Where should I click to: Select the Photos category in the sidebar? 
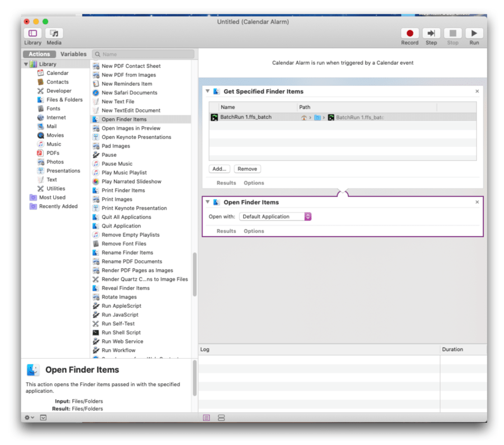pos(54,161)
